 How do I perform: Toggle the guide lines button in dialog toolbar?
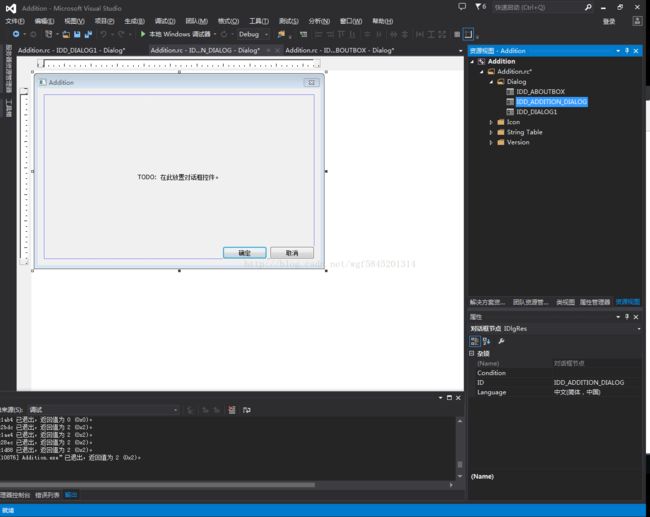click(x=468, y=34)
